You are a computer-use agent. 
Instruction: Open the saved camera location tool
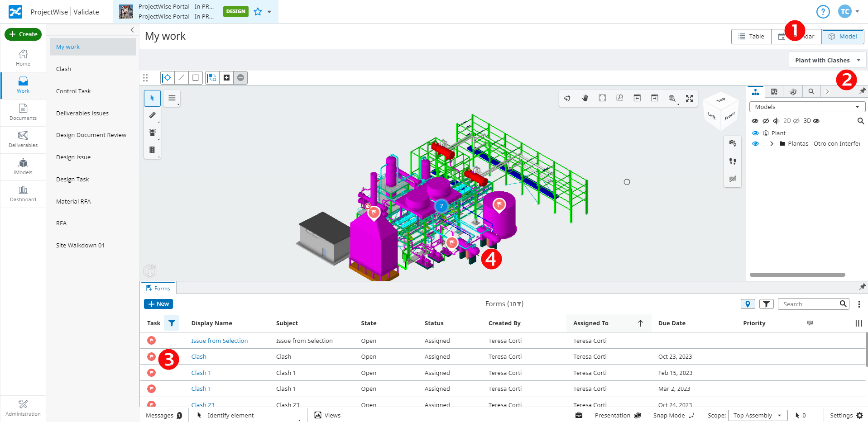click(733, 143)
